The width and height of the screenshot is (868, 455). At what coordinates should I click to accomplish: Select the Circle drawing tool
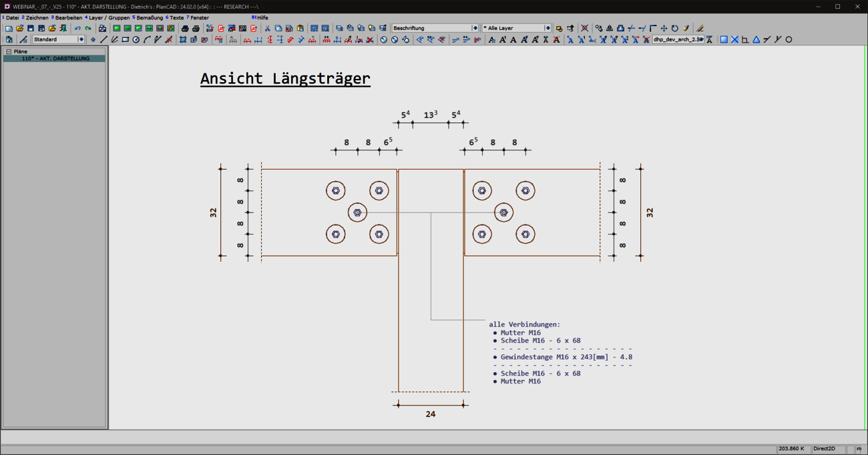pyautogui.click(x=136, y=39)
